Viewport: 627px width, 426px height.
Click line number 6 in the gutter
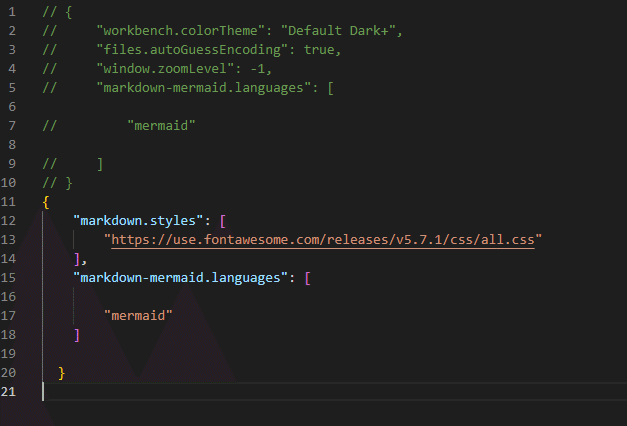(x=12, y=106)
